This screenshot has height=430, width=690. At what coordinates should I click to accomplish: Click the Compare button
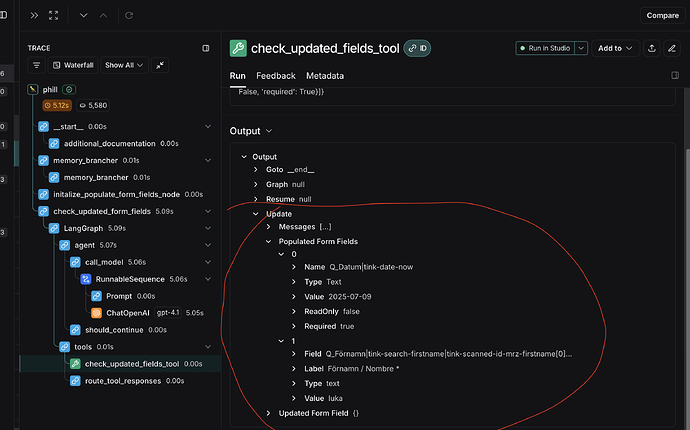(662, 16)
